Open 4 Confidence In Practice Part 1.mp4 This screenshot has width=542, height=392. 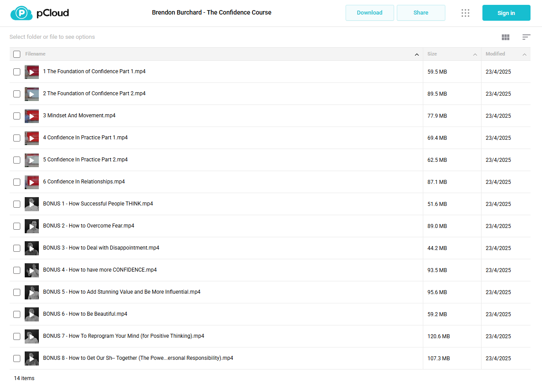[x=85, y=138]
